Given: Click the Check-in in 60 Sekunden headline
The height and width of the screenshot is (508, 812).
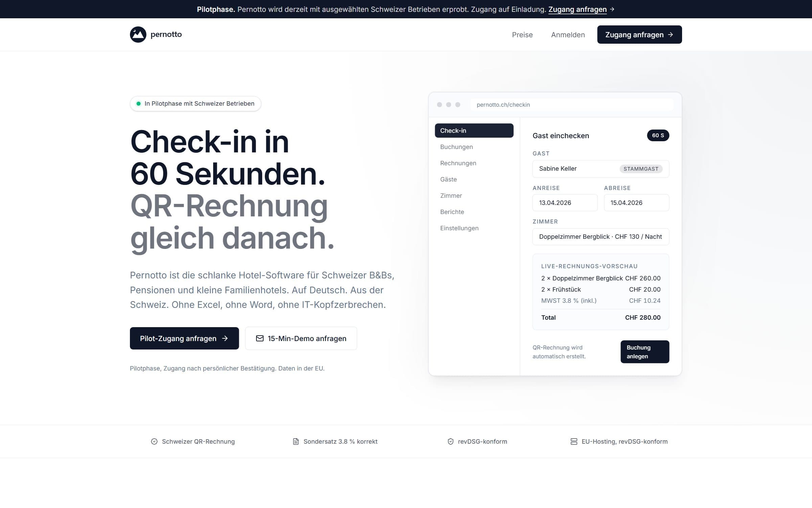Looking at the screenshot, I should 228,157.
